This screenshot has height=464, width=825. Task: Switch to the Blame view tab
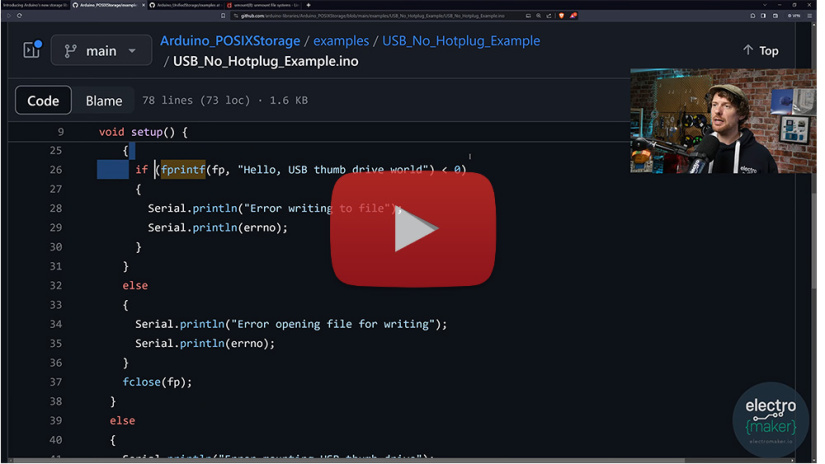(x=104, y=100)
